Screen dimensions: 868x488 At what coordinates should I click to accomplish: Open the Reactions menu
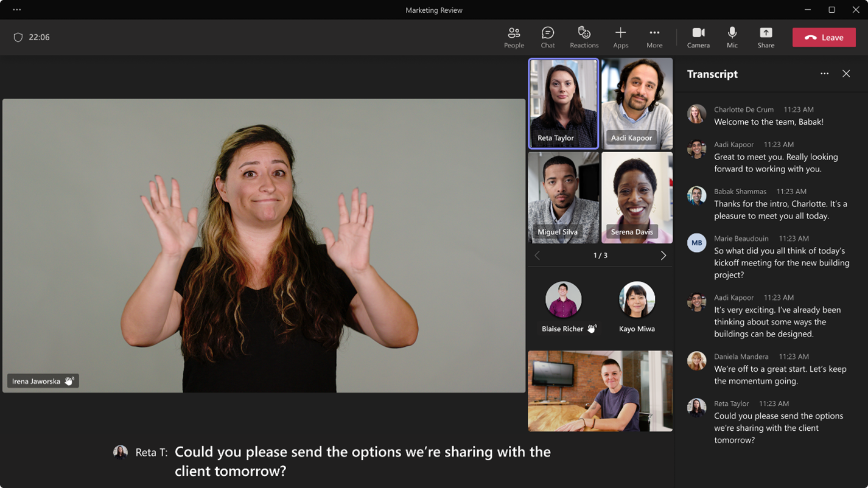point(584,37)
